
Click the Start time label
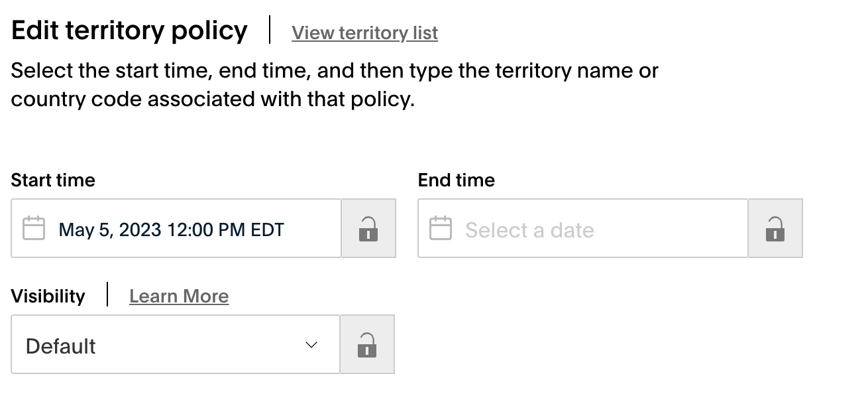53,180
